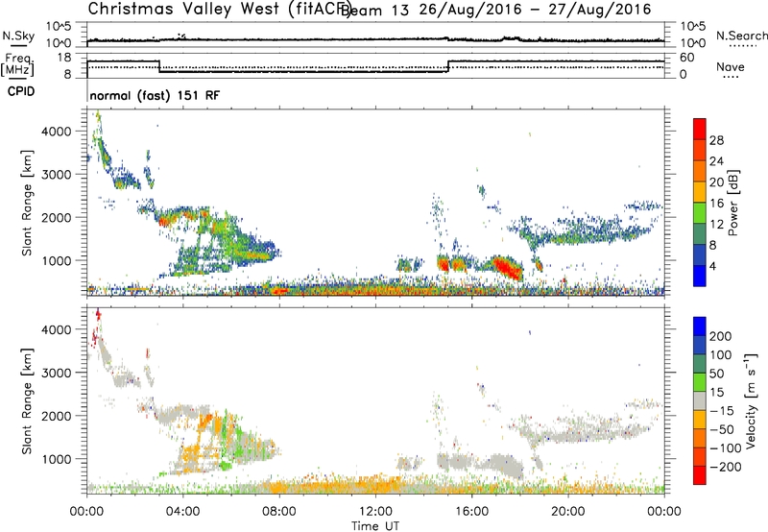Click the N.Sky legend label
The image size is (768, 532).
tap(18, 36)
